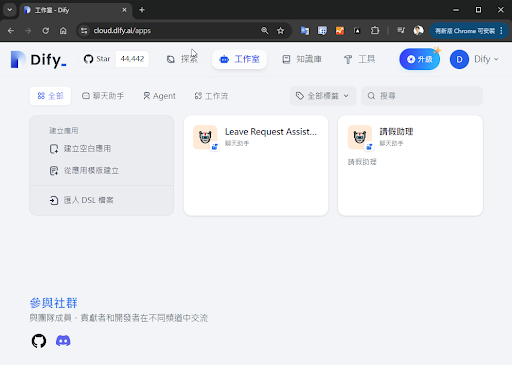Click 從應用模版建立
This screenshot has height=365, width=512.
(84, 171)
